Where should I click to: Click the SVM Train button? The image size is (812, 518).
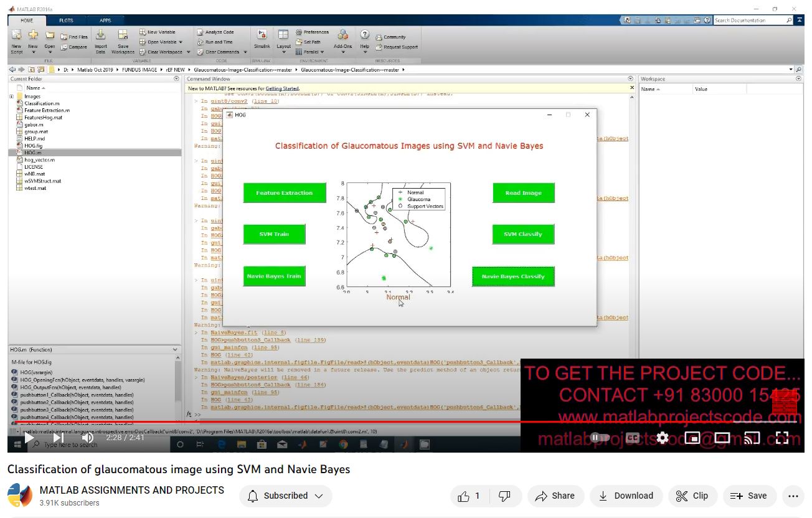pos(274,234)
